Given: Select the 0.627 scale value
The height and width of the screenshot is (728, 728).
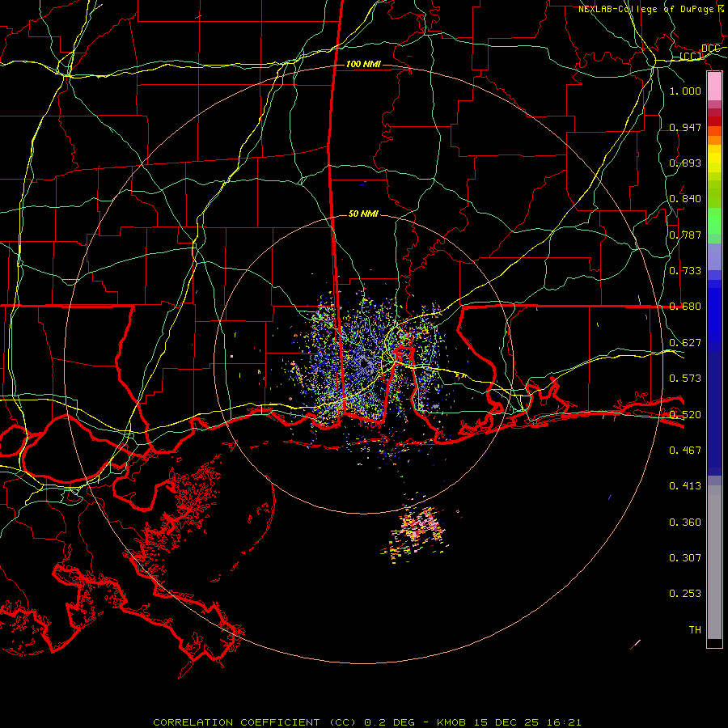Looking at the screenshot, I should point(685,343).
